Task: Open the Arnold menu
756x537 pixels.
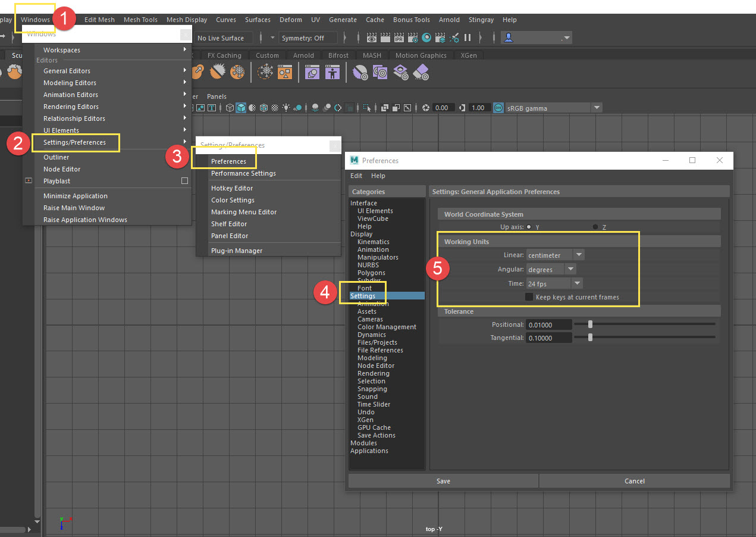Action: tap(450, 20)
